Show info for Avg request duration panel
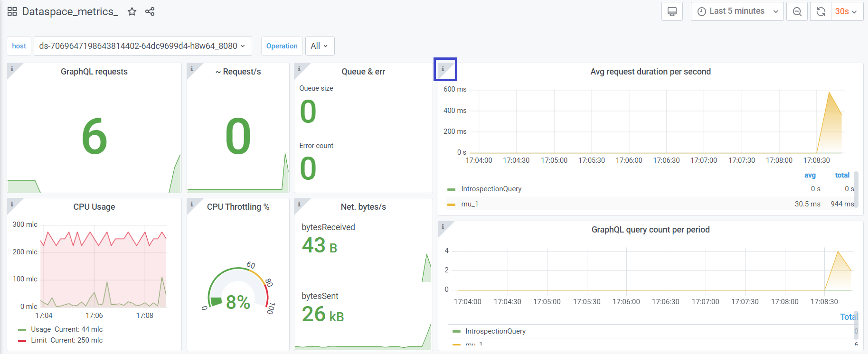This screenshot has width=868, height=354. (443, 69)
